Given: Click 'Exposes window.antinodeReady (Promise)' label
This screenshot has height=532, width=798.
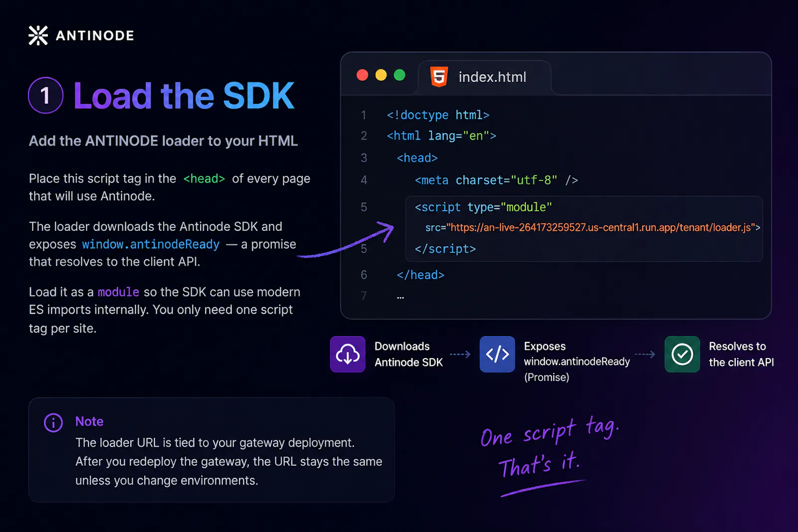Looking at the screenshot, I should pos(577,362).
